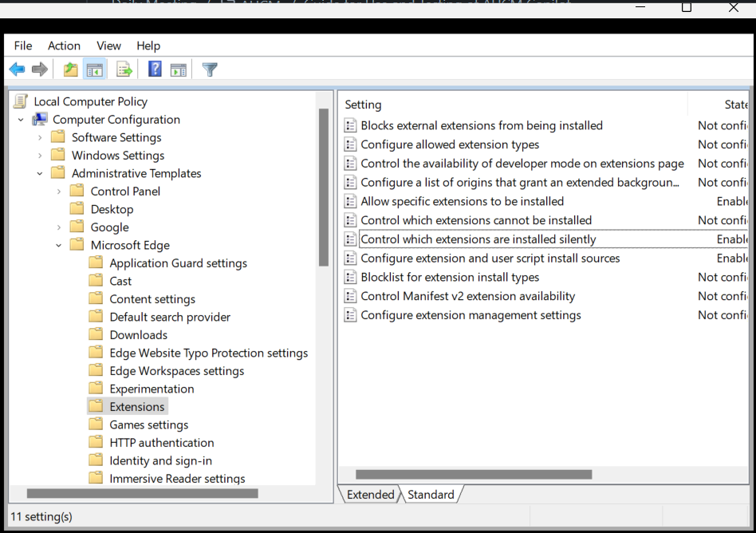Click the Export List toolbar icon
The image size is (756, 533).
click(x=124, y=70)
